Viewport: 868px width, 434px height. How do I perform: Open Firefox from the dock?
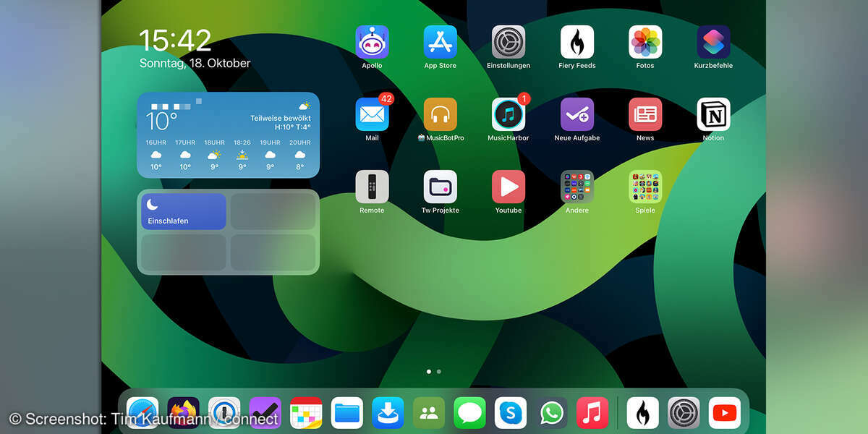pos(183,413)
